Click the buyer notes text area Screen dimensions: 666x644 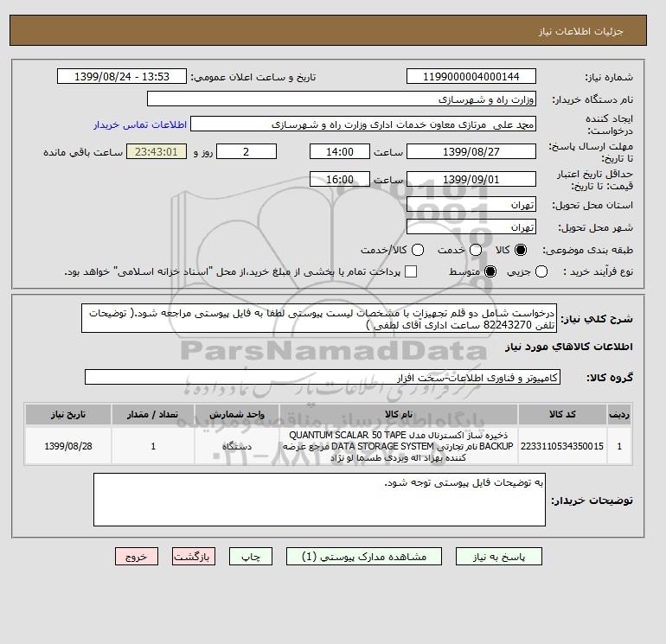click(x=319, y=500)
